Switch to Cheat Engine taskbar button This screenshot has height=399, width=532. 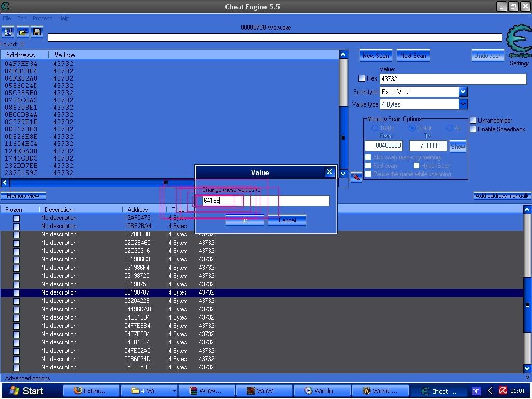click(x=440, y=391)
